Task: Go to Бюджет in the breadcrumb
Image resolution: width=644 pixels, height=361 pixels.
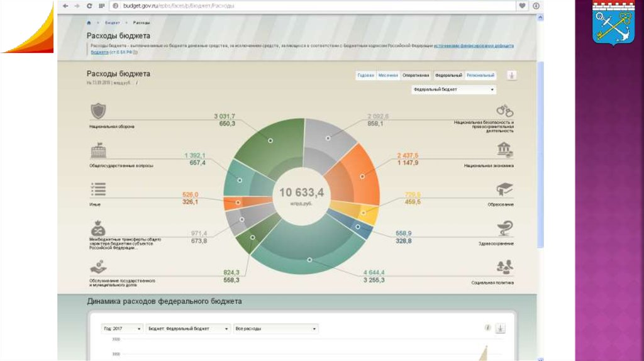Action: (x=112, y=23)
